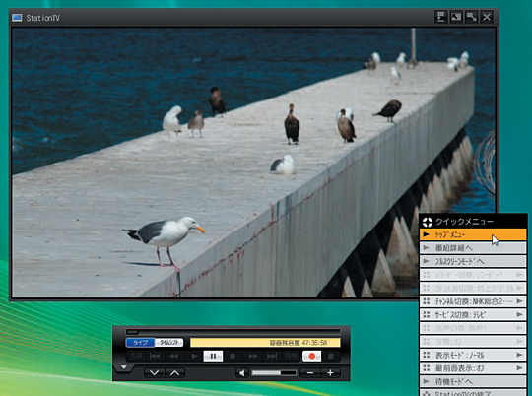Image resolution: width=532 pixels, height=396 pixels.
Task: Decrease volume with the minus button
Action: [x=310, y=373]
